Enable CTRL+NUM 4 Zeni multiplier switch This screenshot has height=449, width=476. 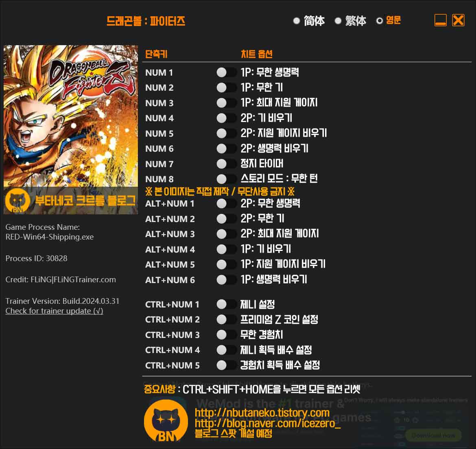[226, 350]
